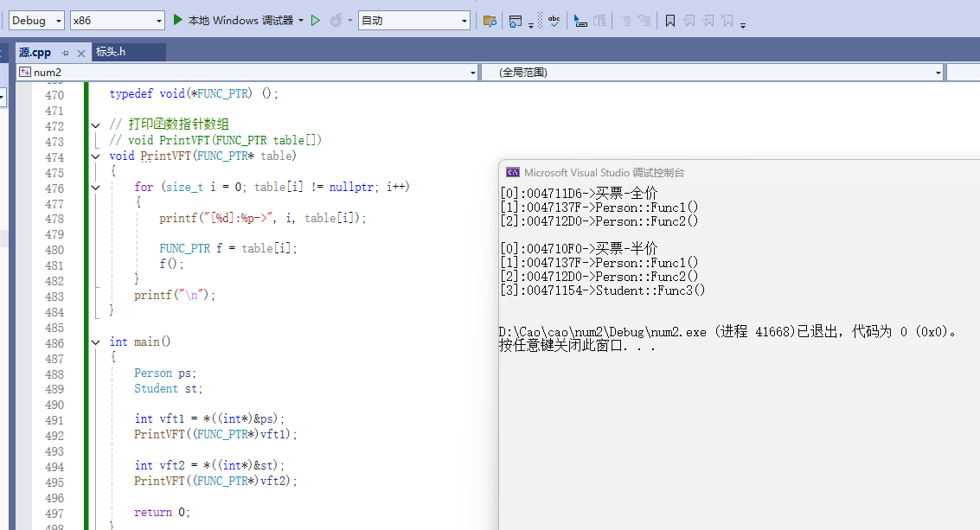Open the hot reload options arrow
Viewport: 980px width, 530px height.
350,21
